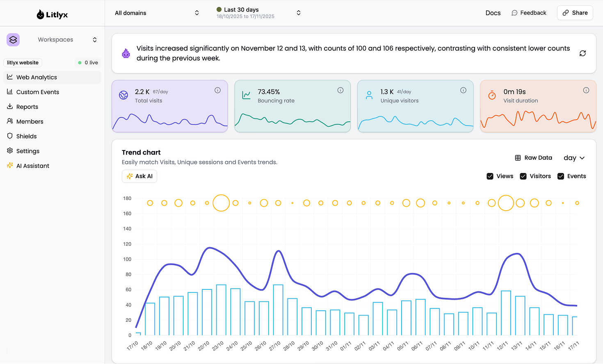The height and width of the screenshot is (364, 603).
Task: Go to Shields in the sidebar
Action: [27, 136]
